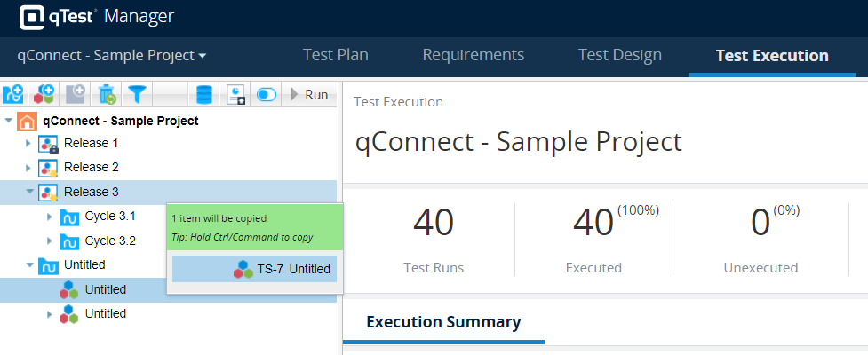Click the delete trash icon in toolbar

(x=107, y=94)
